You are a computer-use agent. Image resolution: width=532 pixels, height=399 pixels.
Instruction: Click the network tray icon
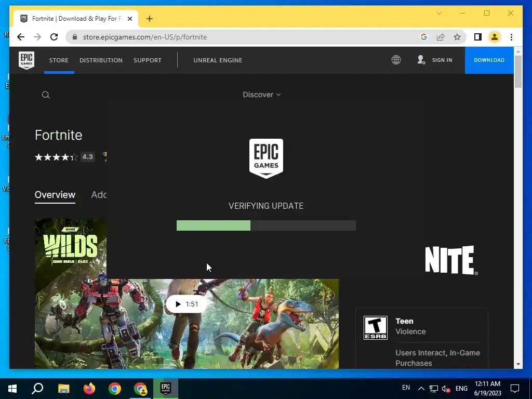tap(434, 389)
